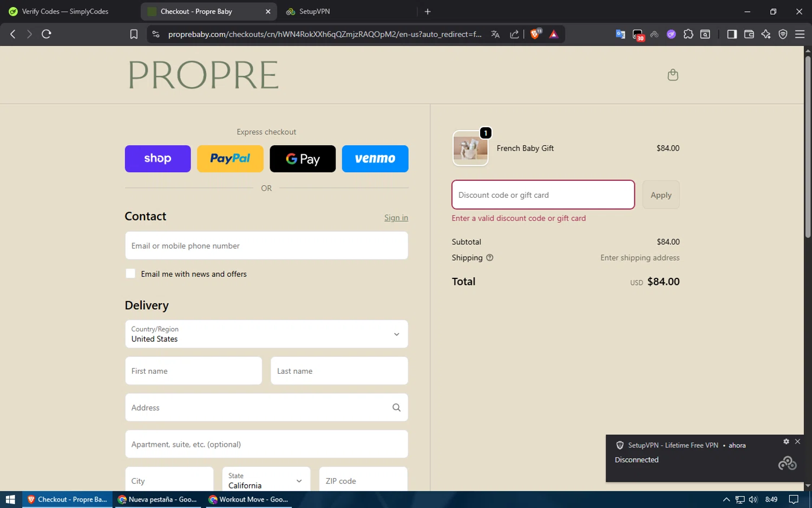
Task: Open the Windows notification center icon
Action: coord(794,499)
